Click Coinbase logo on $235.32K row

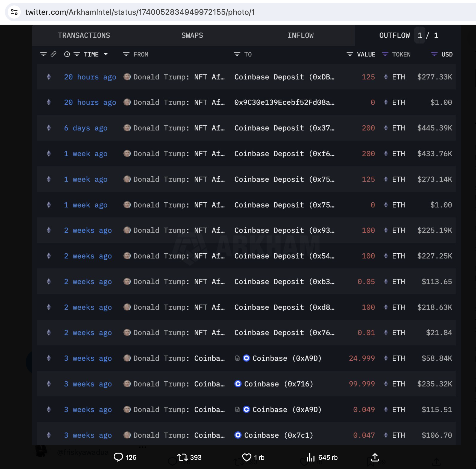pyautogui.click(x=238, y=384)
